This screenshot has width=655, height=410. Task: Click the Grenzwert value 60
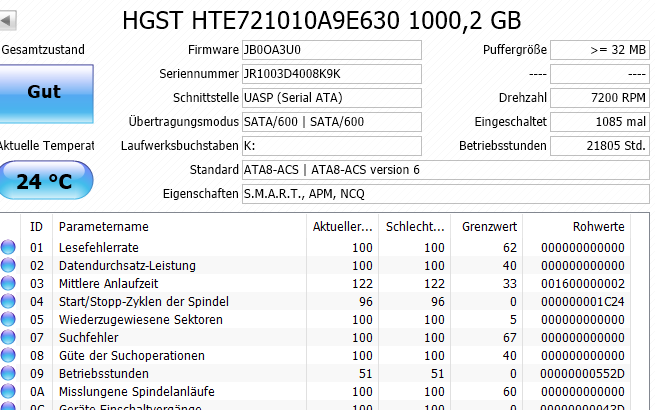point(510,391)
